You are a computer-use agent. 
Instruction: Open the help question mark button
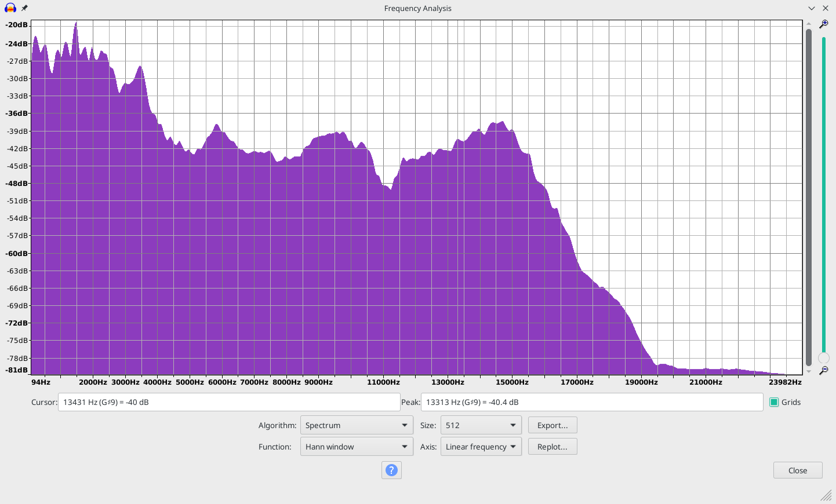click(x=391, y=470)
